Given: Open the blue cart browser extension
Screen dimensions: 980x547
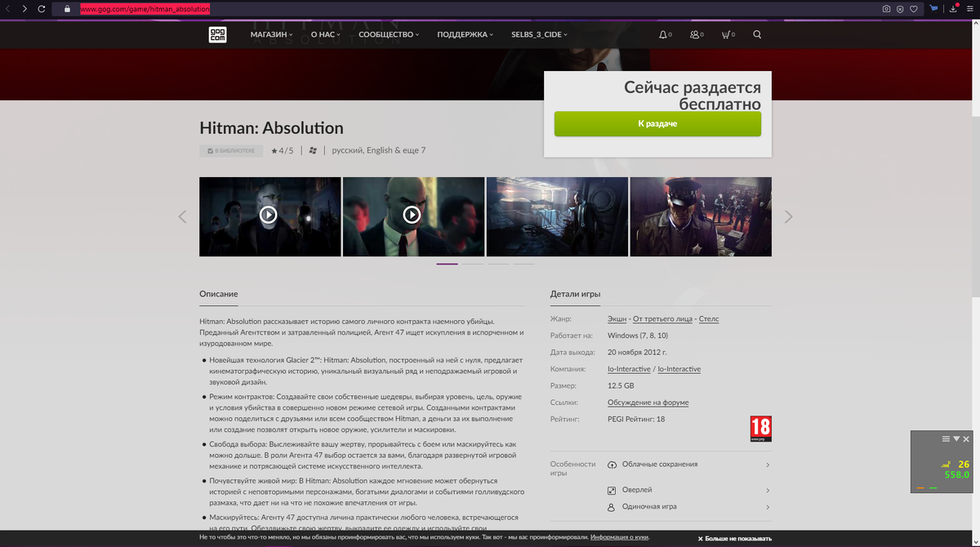Looking at the screenshot, I should (x=934, y=8).
